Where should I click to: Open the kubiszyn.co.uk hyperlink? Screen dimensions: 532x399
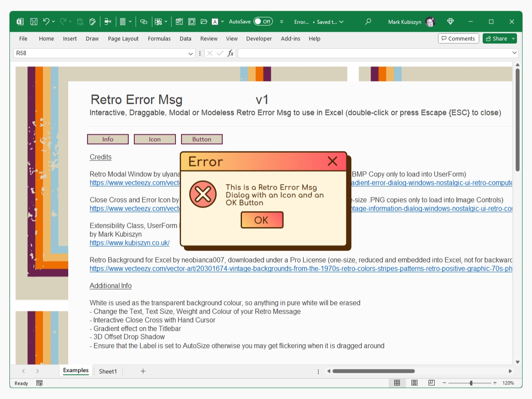(130, 243)
